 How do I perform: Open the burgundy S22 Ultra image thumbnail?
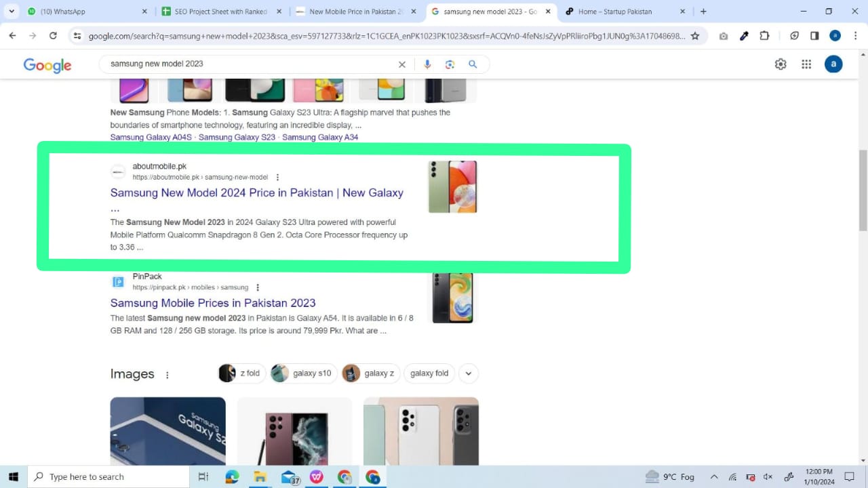click(x=294, y=431)
